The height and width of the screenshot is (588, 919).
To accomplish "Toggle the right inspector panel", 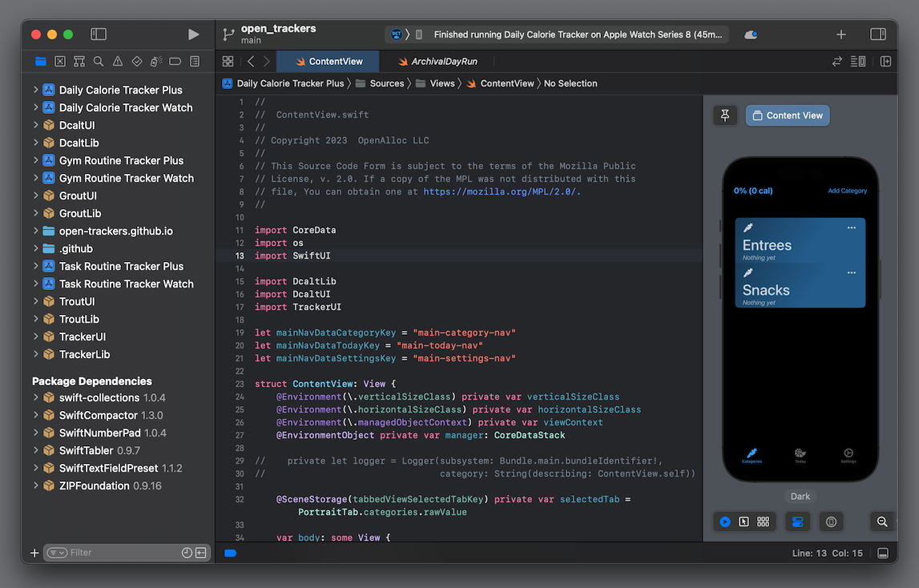I will pos(878,34).
